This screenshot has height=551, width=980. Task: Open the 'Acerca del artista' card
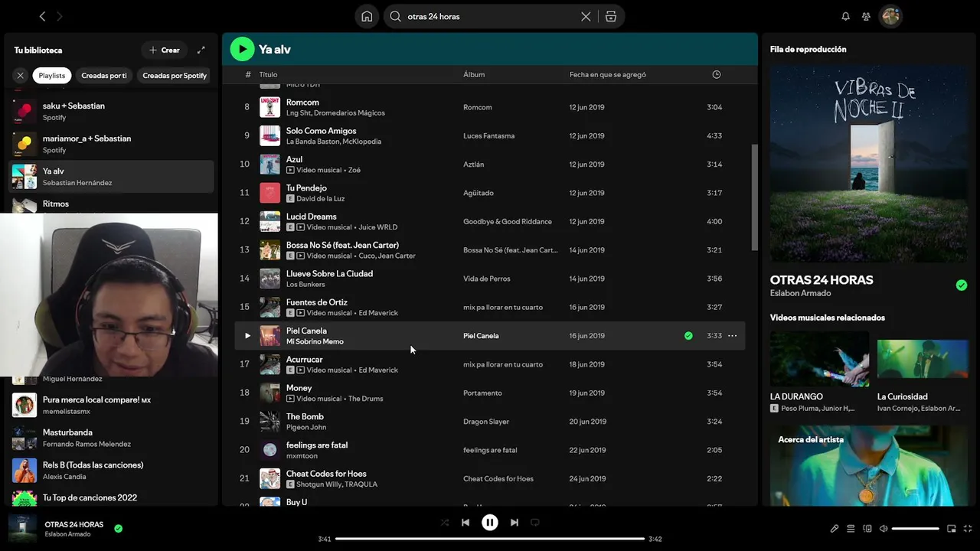869,466
